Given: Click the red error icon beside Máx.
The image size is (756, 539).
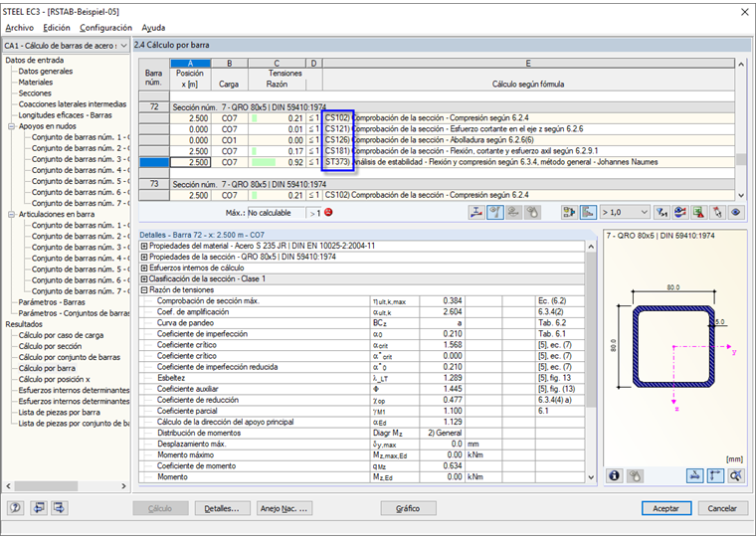Looking at the screenshot, I should (x=328, y=212).
